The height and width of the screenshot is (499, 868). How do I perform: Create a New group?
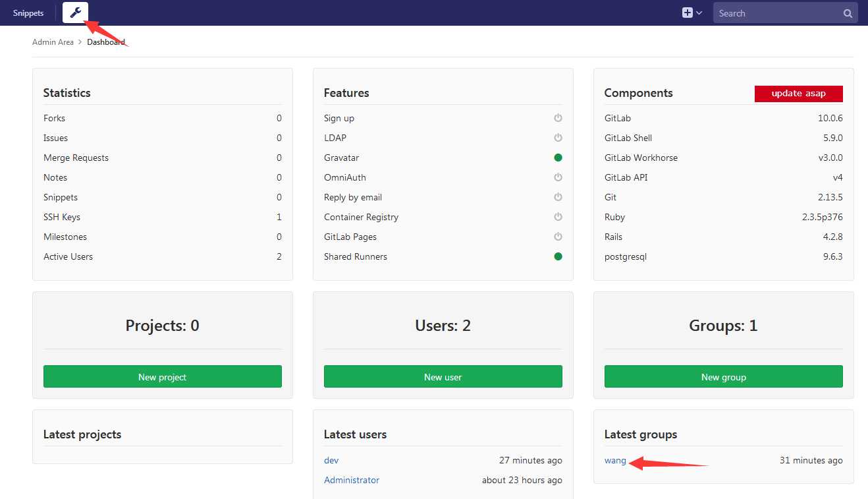click(x=724, y=376)
